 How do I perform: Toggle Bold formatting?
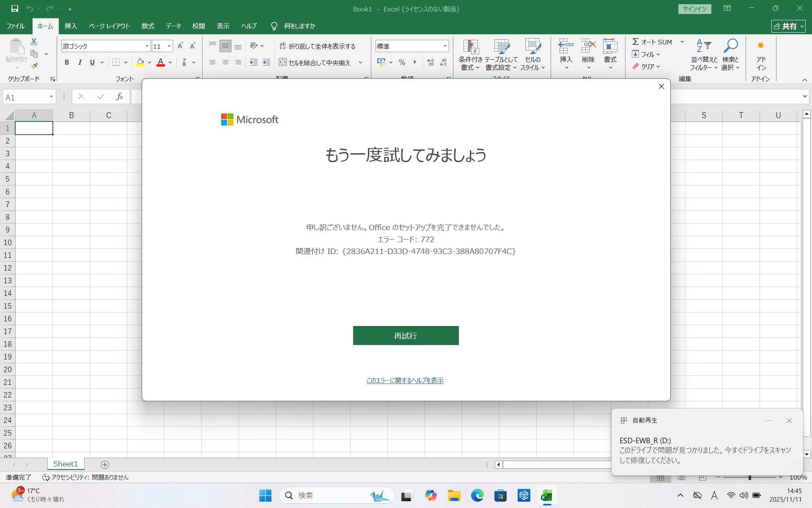pyautogui.click(x=66, y=62)
